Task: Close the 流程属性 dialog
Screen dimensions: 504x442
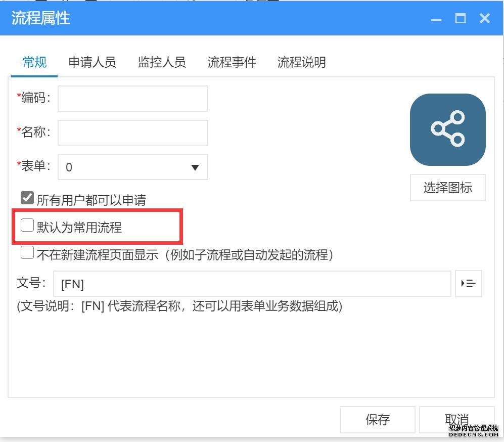Action: 484,18
